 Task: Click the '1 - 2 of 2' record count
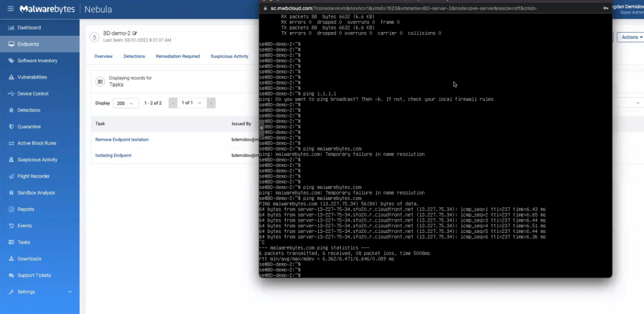point(153,103)
